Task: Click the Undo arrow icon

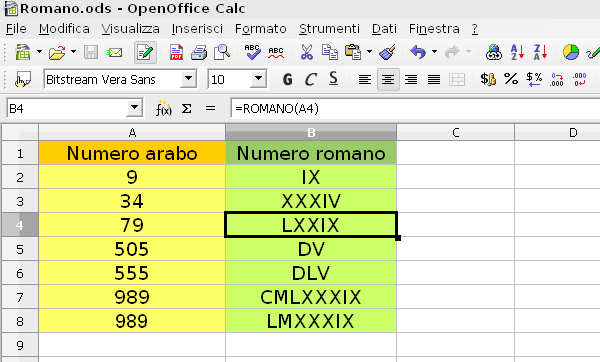Action: pos(417,52)
